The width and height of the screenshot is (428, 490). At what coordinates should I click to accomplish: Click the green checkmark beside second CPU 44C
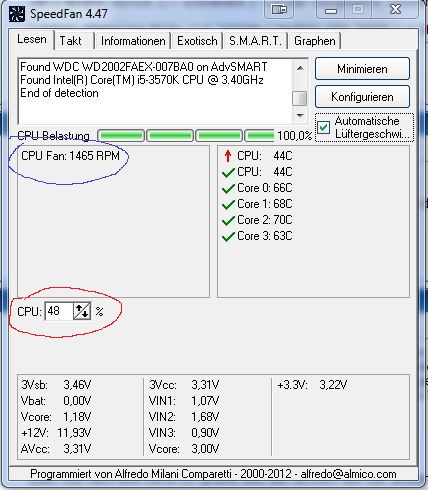pyautogui.click(x=228, y=172)
